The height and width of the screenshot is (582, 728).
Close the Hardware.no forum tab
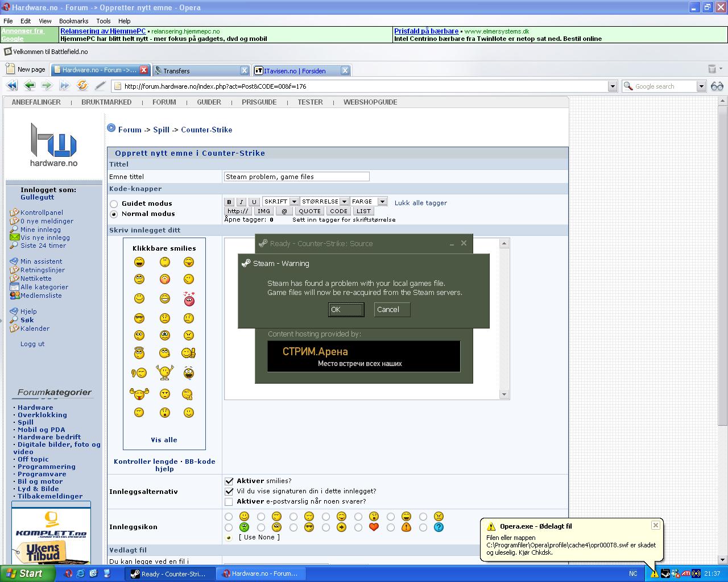144,70
